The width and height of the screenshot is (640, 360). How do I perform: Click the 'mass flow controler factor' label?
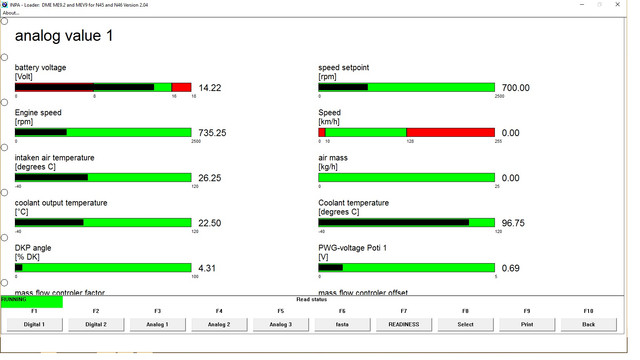coord(60,292)
